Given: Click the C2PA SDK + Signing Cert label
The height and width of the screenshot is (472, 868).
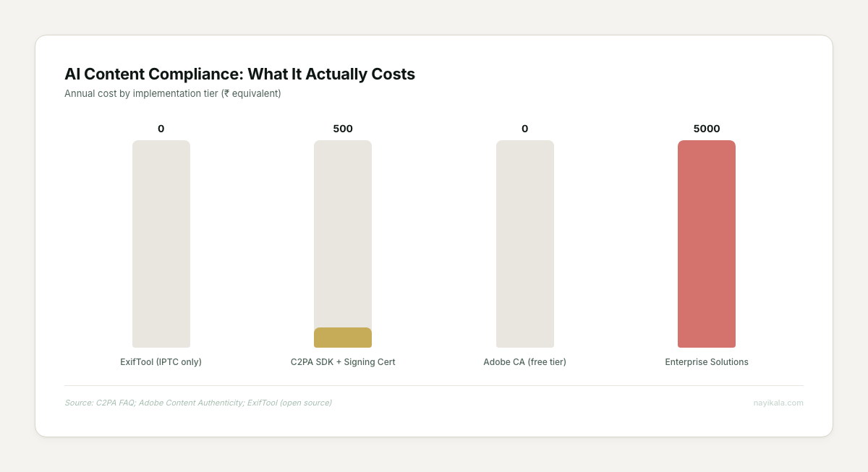Looking at the screenshot, I should click(x=343, y=362).
